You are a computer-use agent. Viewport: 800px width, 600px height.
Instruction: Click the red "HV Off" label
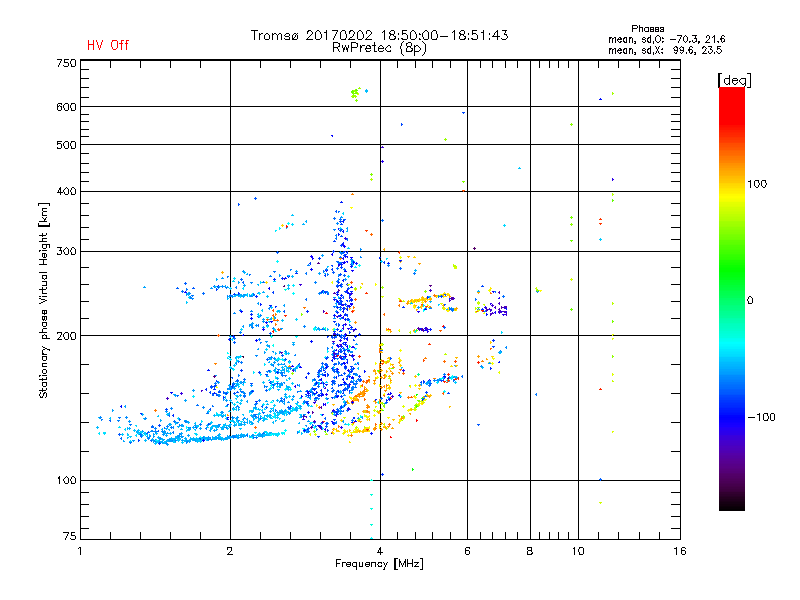[x=108, y=45]
